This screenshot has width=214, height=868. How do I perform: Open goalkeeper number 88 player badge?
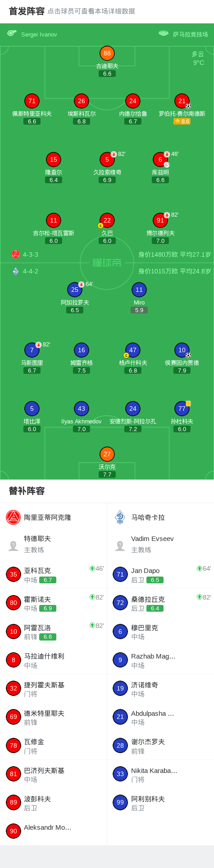pos(107,53)
